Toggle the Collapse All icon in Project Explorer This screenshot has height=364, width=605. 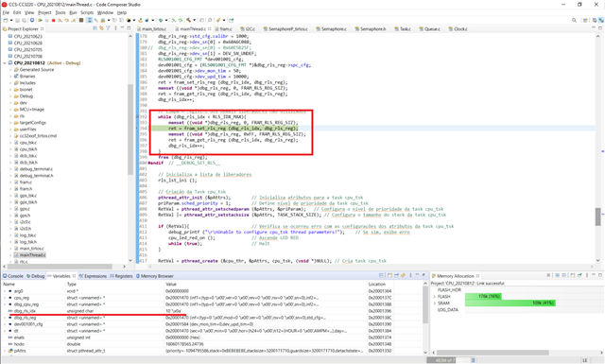point(95,28)
